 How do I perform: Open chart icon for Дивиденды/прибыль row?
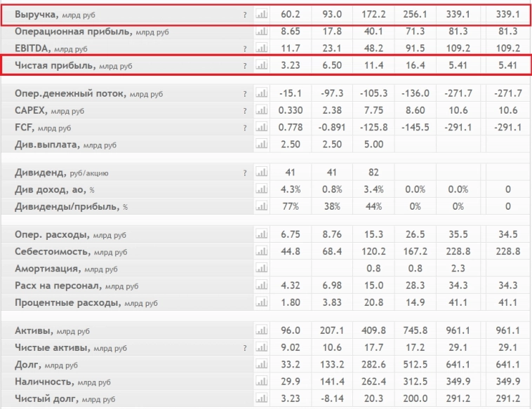[261, 206]
